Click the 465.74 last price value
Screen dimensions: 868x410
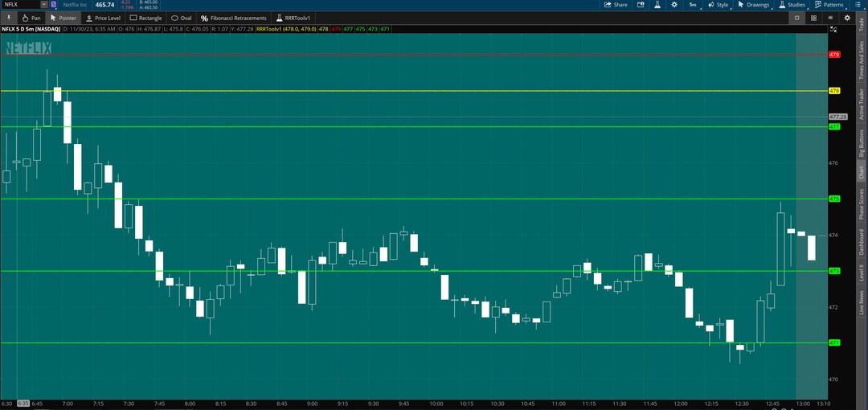pyautogui.click(x=104, y=5)
